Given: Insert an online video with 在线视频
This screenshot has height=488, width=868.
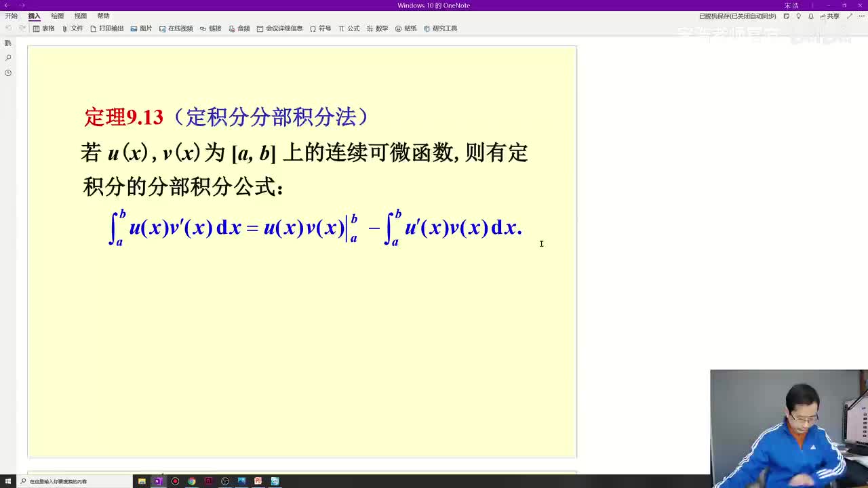Looking at the screenshot, I should tap(176, 28).
